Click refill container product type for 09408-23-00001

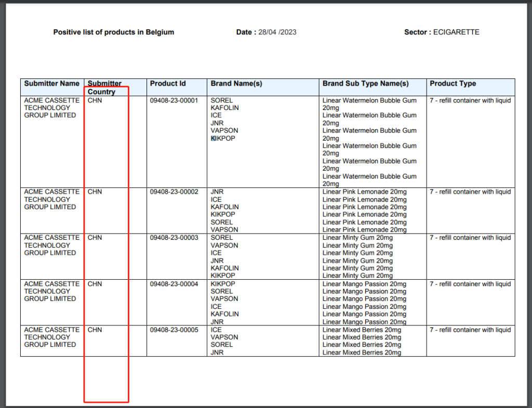coord(470,100)
